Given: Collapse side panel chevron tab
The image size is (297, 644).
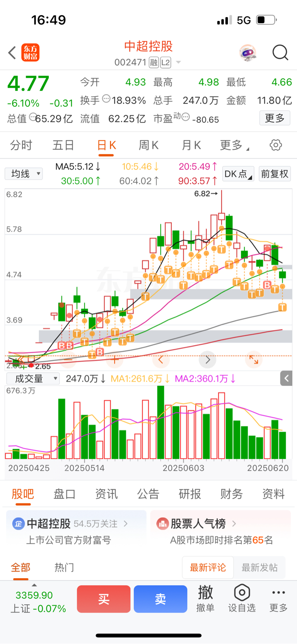Looking at the screenshot, I should coord(286,378).
